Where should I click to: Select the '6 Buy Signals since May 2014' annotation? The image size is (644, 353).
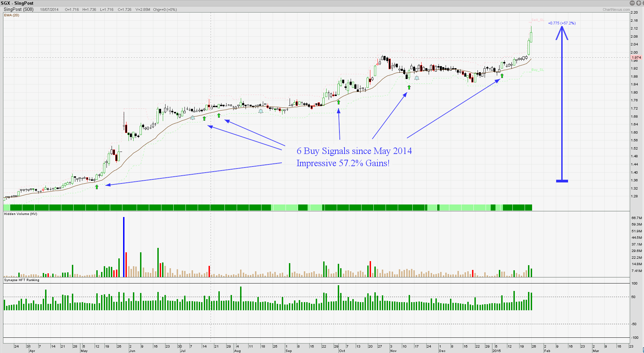coord(354,151)
